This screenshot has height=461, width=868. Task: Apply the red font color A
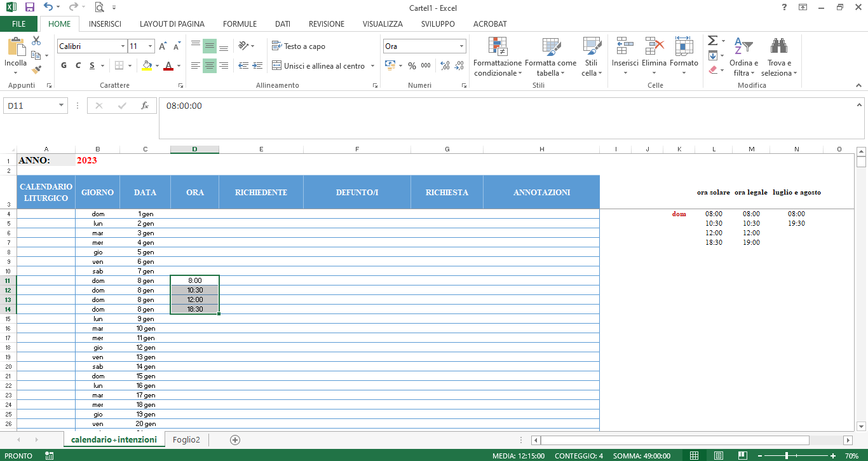[x=168, y=65]
